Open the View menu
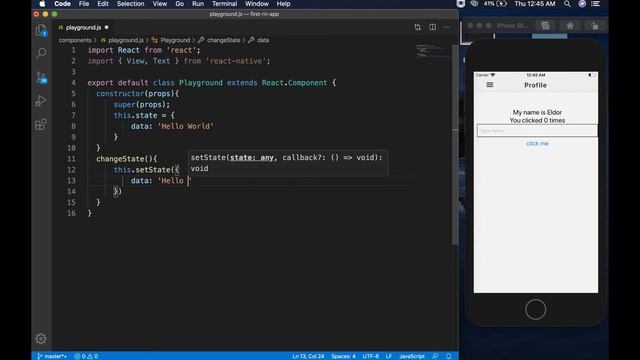 (x=160, y=4)
